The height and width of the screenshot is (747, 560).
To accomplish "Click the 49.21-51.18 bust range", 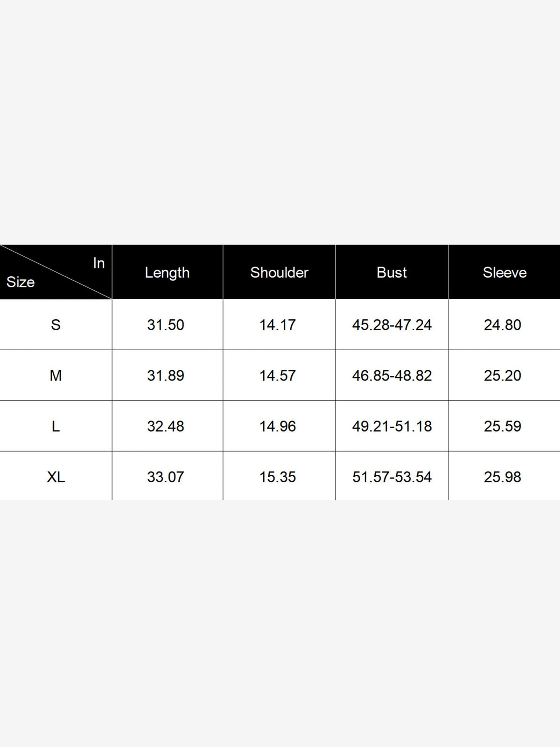I will (392, 426).
